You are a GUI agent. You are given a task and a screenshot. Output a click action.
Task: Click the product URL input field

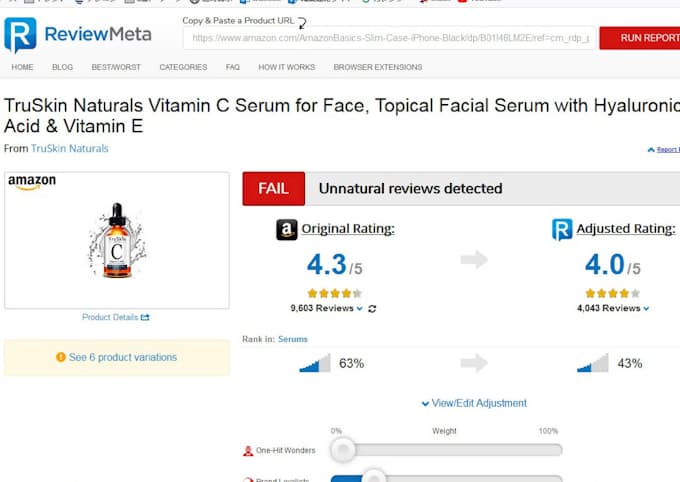388,38
